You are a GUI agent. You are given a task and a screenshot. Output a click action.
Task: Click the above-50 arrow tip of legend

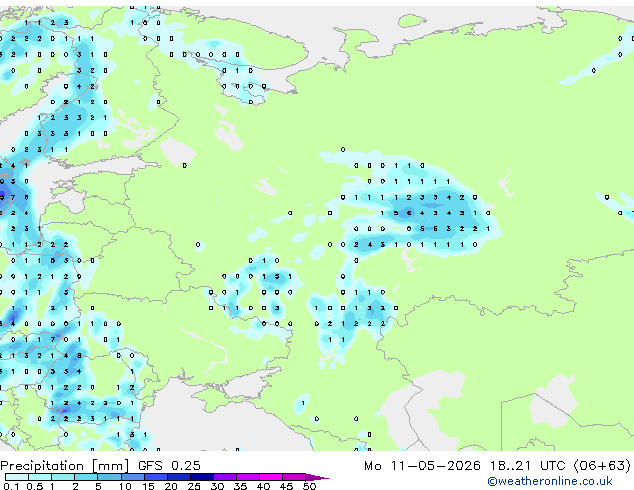(x=317, y=477)
